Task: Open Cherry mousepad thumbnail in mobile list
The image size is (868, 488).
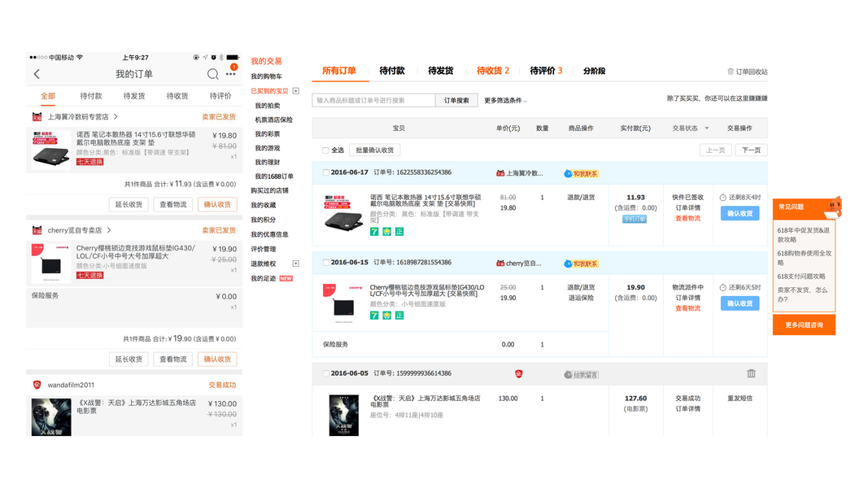Action: pyautogui.click(x=51, y=264)
